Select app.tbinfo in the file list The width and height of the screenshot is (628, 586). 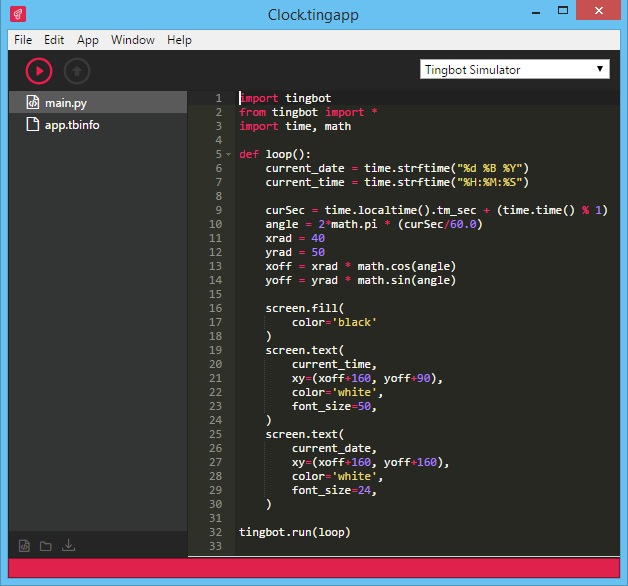coord(98,125)
